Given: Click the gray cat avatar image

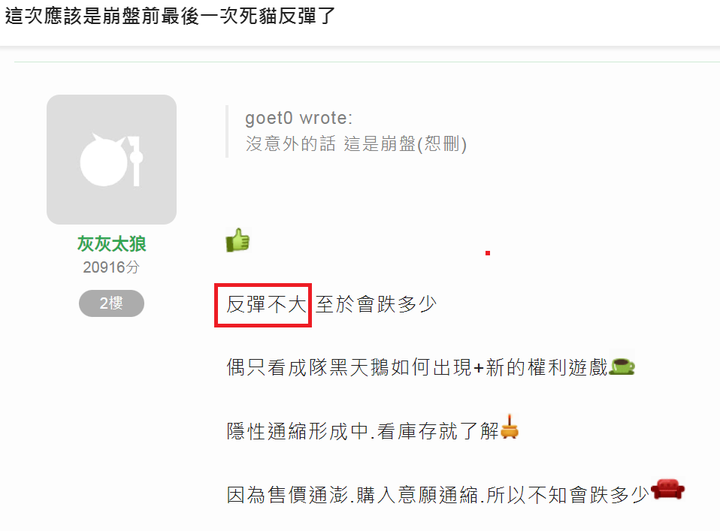Looking at the screenshot, I should click(x=112, y=159).
